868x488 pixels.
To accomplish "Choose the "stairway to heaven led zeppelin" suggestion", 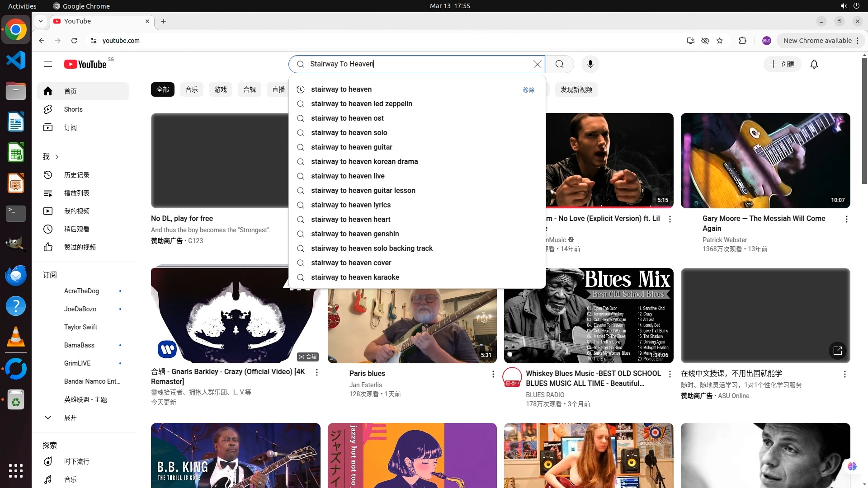I will pyautogui.click(x=361, y=104).
